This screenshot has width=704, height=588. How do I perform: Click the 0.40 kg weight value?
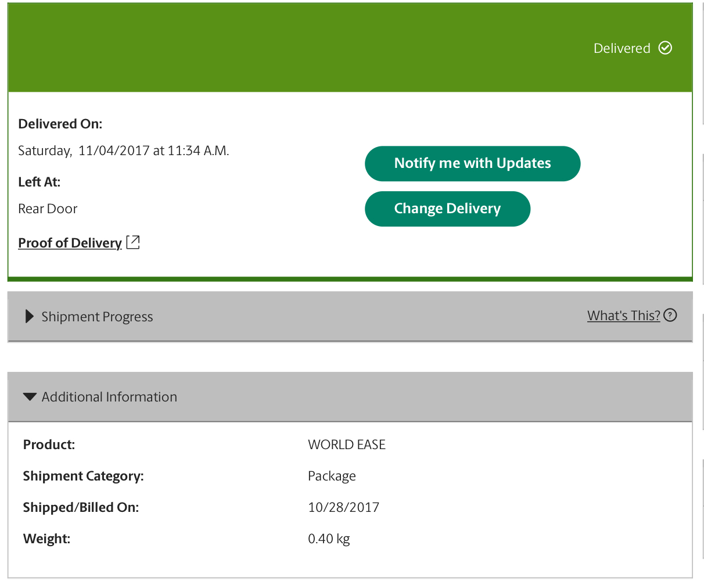329,539
